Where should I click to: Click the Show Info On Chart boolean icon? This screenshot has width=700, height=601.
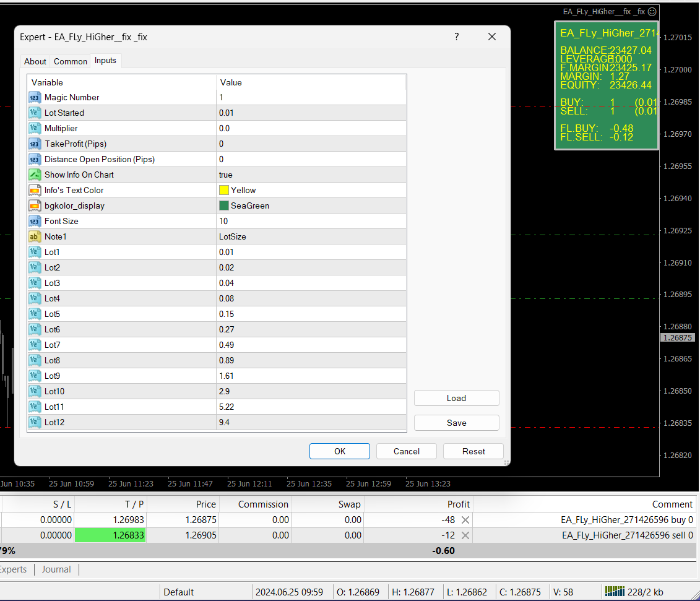pos(35,175)
